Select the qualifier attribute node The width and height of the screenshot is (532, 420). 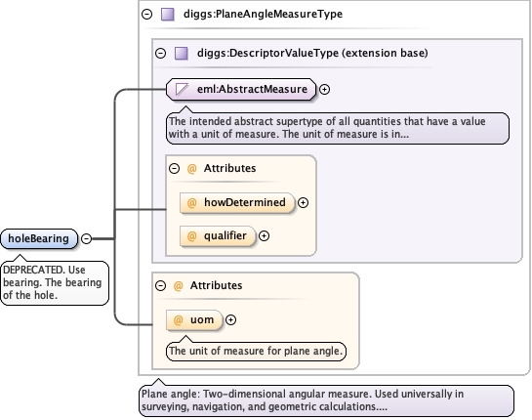coord(218,236)
